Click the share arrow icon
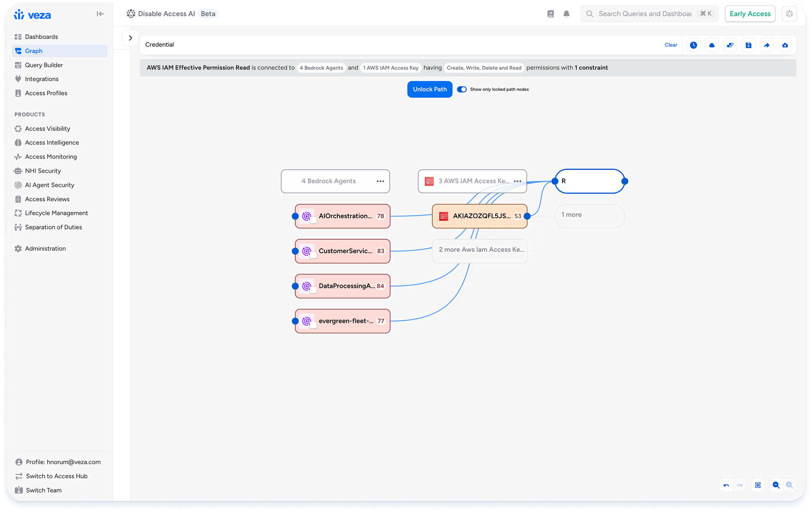812x512 pixels. tap(766, 45)
